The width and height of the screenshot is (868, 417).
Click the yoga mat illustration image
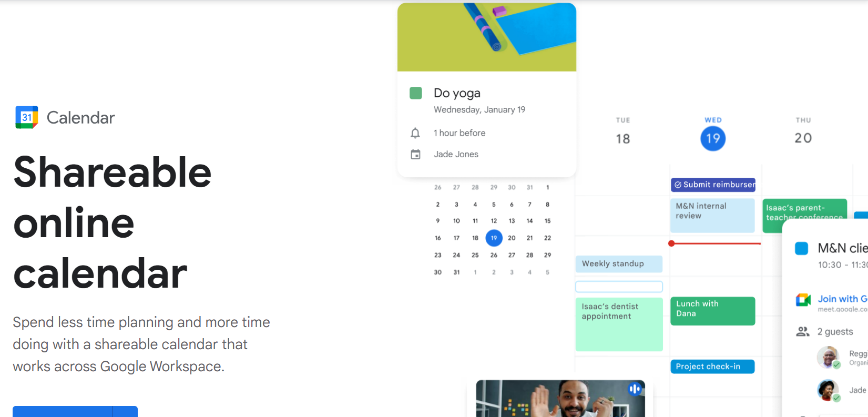(x=486, y=37)
